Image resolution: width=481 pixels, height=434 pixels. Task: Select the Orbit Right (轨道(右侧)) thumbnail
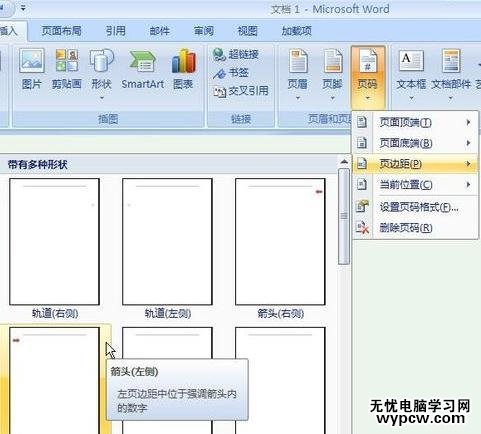click(55, 242)
